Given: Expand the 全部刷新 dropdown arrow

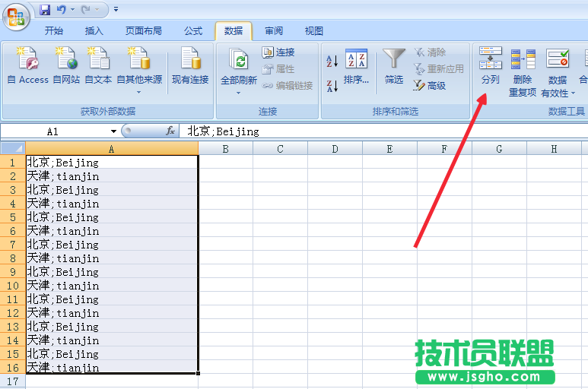Looking at the screenshot, I should 239,93.
